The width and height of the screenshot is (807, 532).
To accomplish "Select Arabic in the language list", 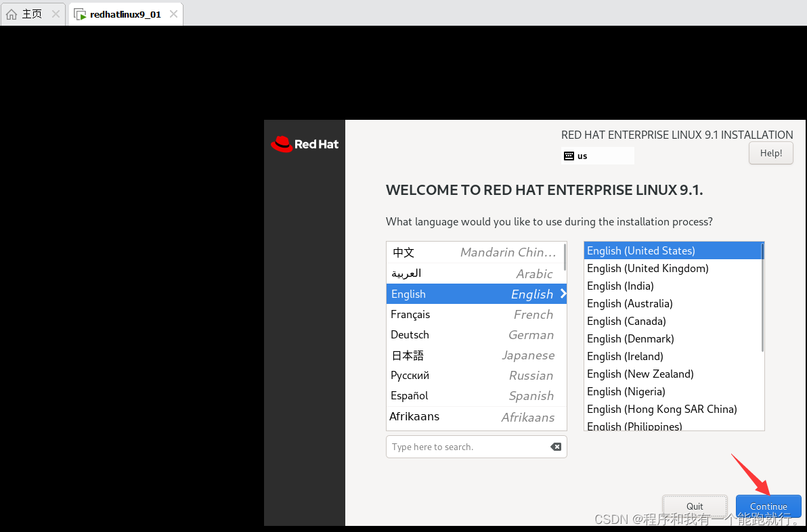I will 475,273.
